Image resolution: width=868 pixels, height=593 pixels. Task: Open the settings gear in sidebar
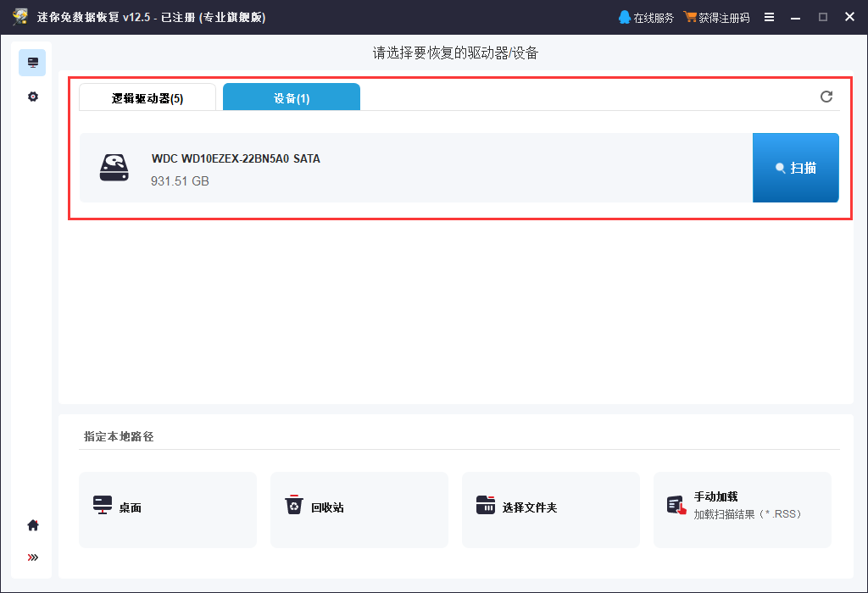click(33, 97)
